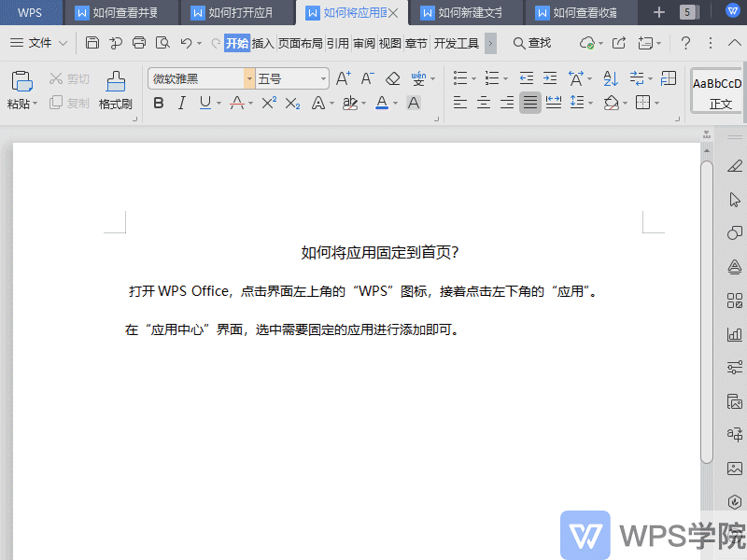The image size is (747, 560).
Task: Click the 查找 search button
Action: click(531, 43)
